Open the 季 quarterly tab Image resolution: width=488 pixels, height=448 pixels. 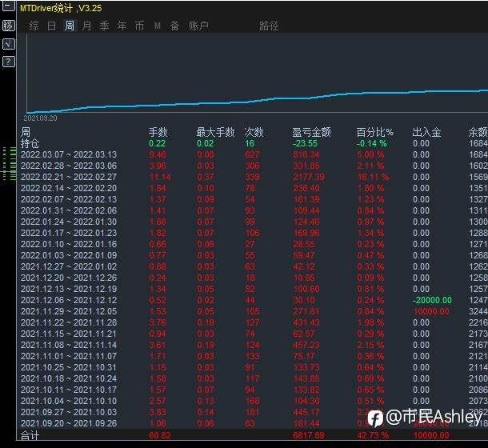point(105,26)
